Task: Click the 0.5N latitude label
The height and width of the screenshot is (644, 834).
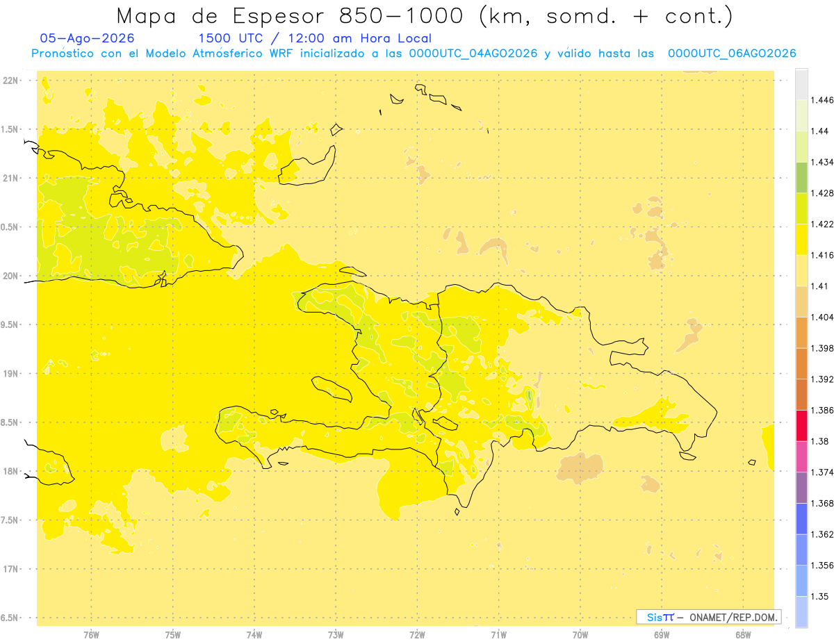Action: [10, 227]
